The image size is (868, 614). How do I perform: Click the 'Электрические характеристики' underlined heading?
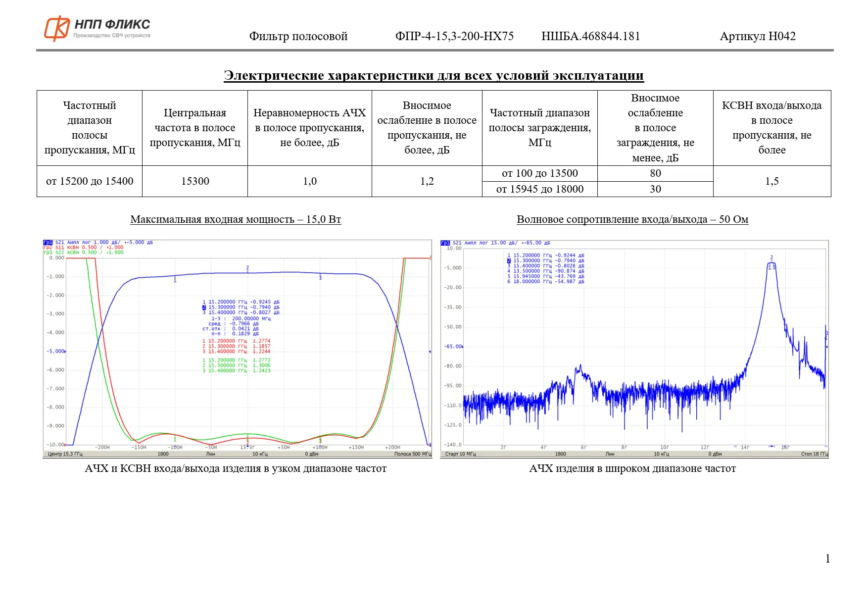434,76
